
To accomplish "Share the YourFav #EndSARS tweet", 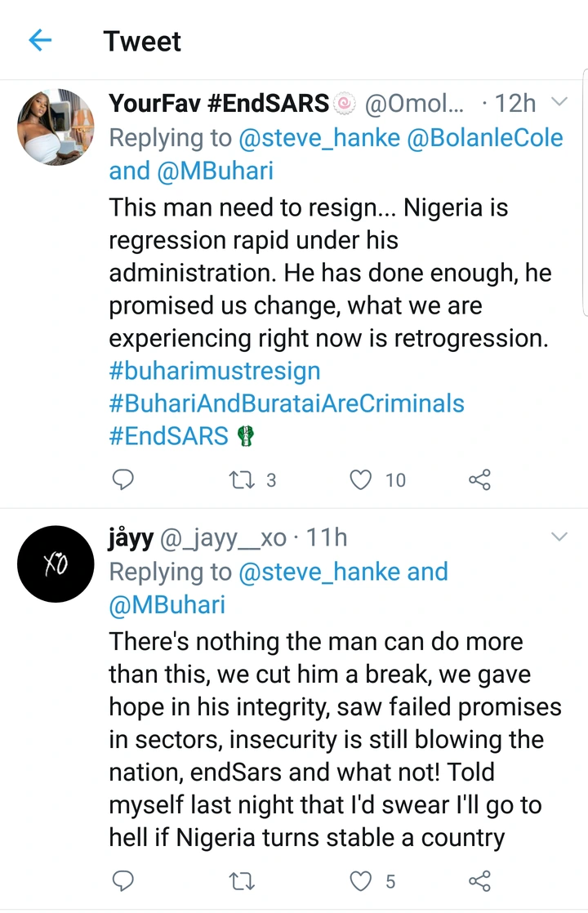I will pyautogui.click(x=479, y=479).
